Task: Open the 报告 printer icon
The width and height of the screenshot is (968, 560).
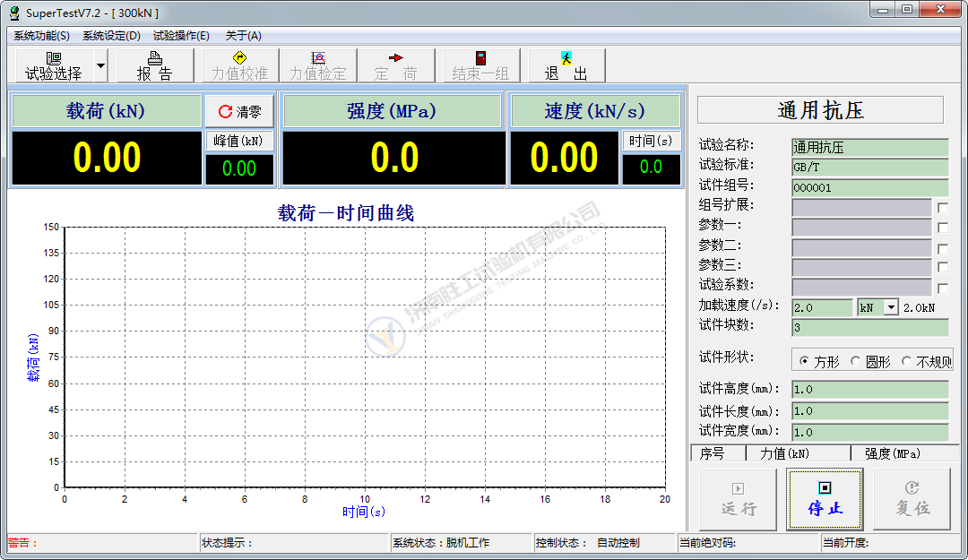Action: tap(154, 59)
